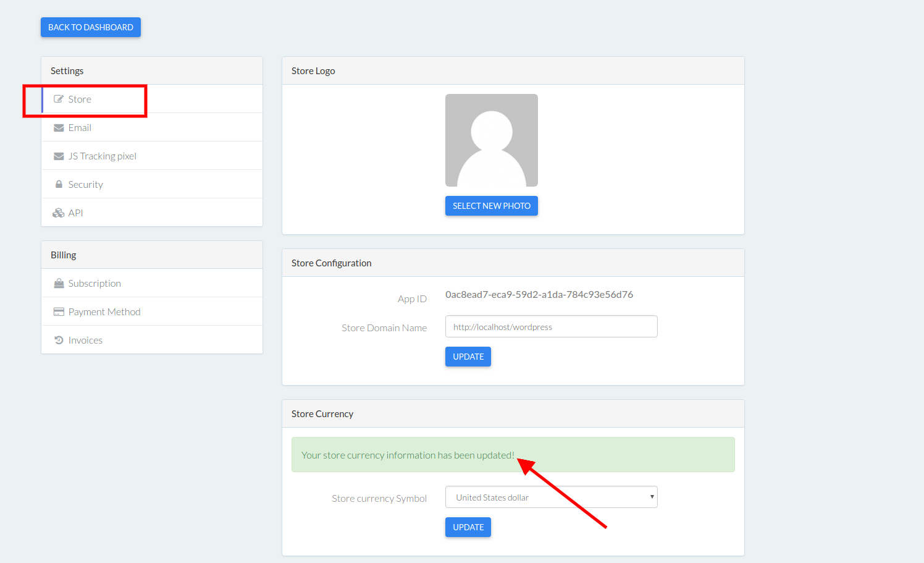Click the Invoices history icon
The width and height of the screenshot is (924, 563).
59,340
